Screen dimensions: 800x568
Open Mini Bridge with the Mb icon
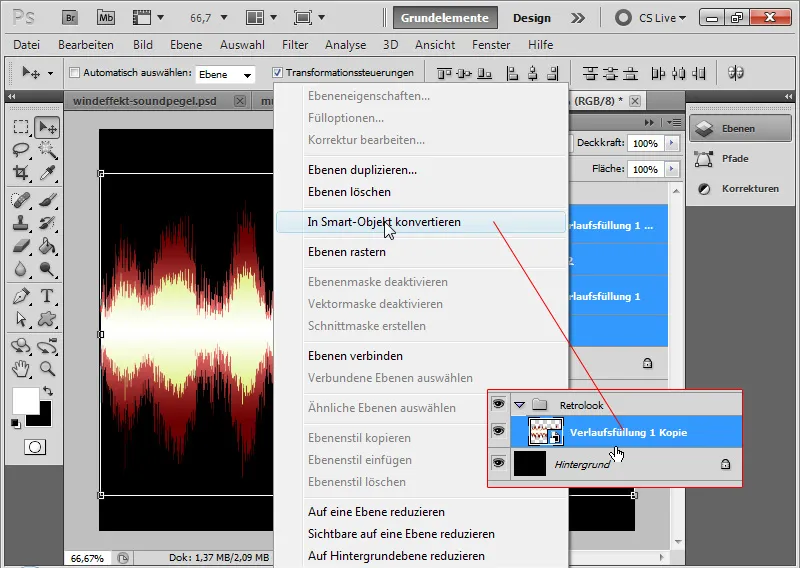coord(107,18)
